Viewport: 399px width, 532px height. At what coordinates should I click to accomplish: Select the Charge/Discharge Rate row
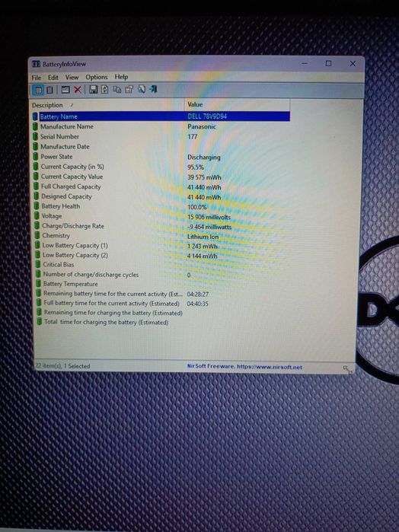pos(161,226)
